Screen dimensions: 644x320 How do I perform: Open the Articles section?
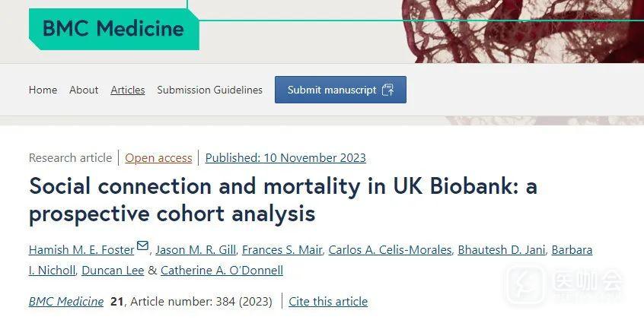pos(127,90)
